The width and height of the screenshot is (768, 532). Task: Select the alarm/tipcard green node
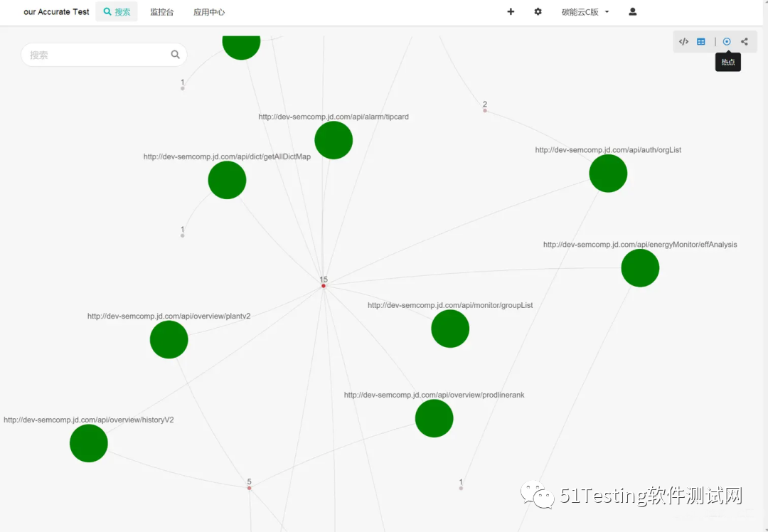[x=334, y=140]
